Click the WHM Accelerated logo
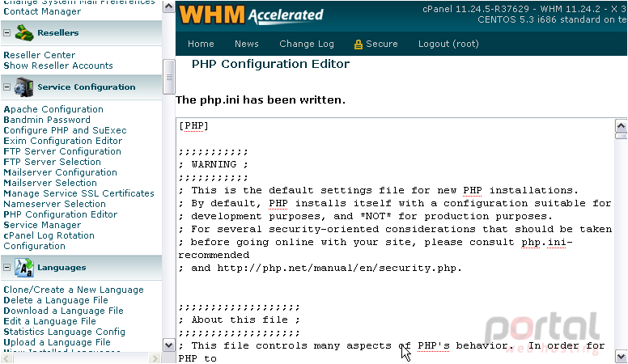This screenshot has height=364, width=628. (x=251, y=15)
